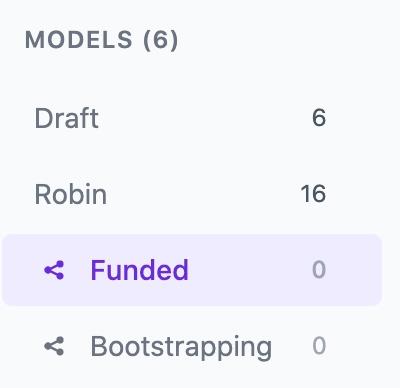Click the gray Bootstrapping label text
This screenshot has width=400, height=388.
click(181, 348)
